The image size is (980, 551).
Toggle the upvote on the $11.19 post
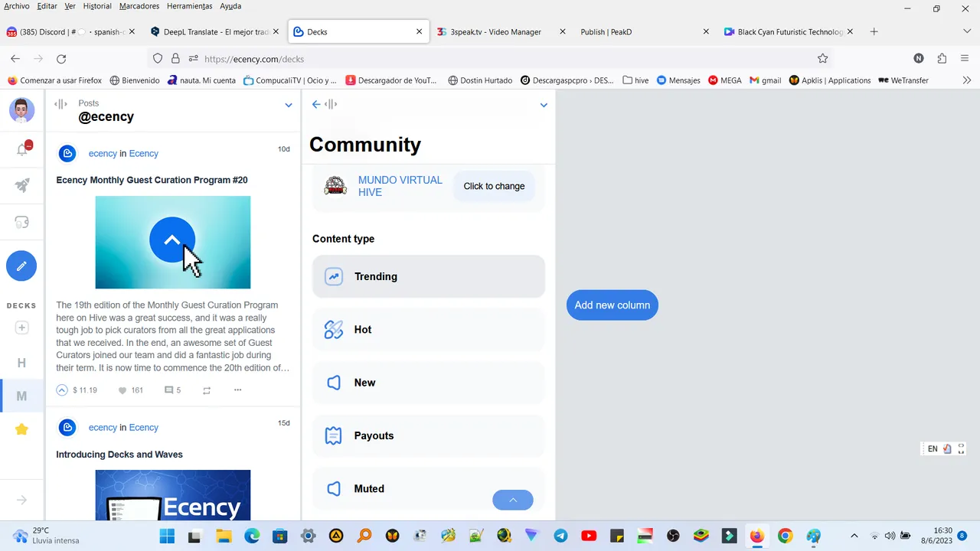click(x=62, y=390)
